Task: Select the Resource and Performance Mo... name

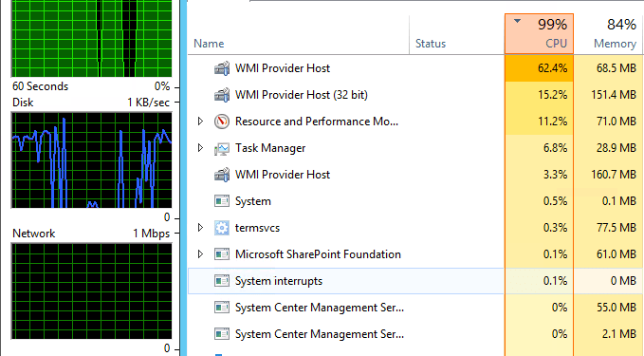Action: 317,122
